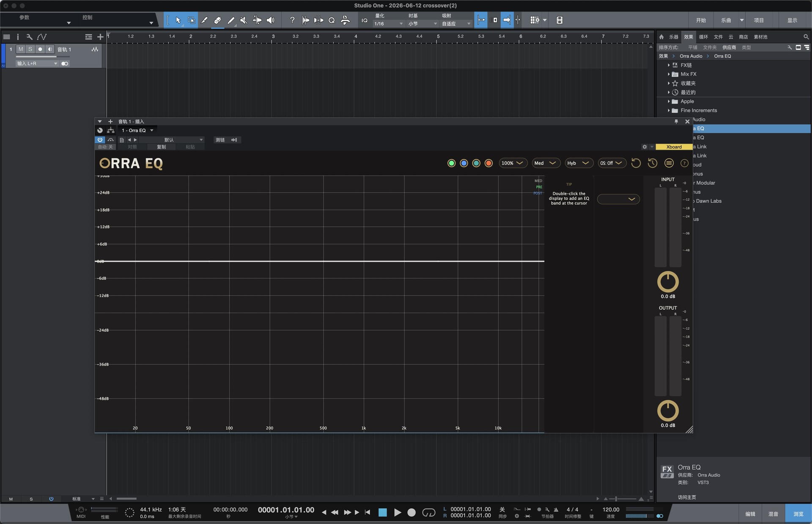812x524 pixels.
Task: Expand the Fine Increments folder
Action: (669, 110)
